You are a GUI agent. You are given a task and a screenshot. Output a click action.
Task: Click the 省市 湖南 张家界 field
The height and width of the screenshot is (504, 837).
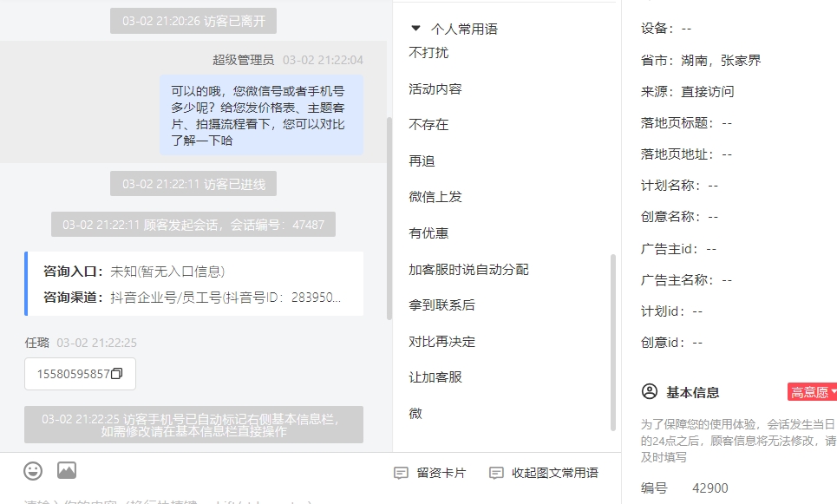click(x=700, y=61)
